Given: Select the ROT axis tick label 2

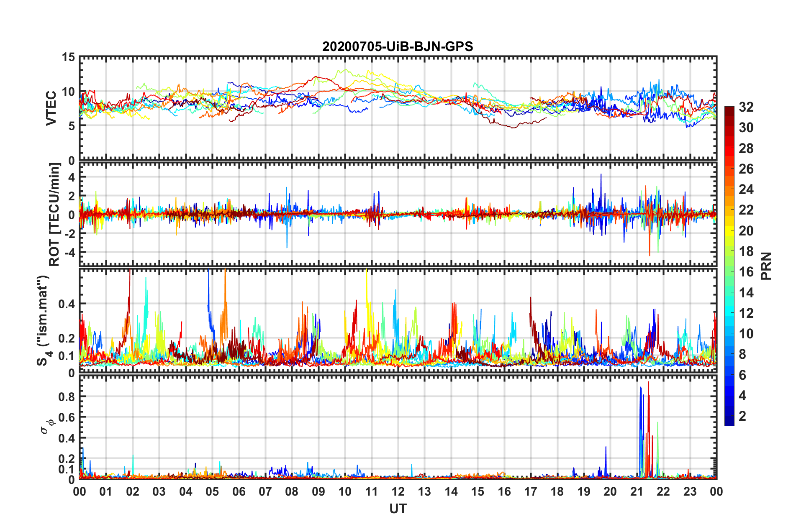Looking at the screenshot, I should pyautogui.click(x=72, y=196).
